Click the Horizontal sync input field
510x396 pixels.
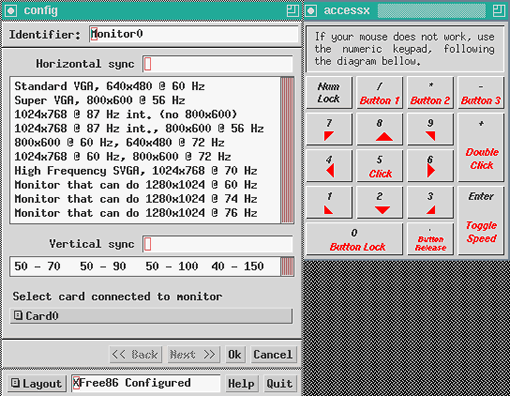218,64
